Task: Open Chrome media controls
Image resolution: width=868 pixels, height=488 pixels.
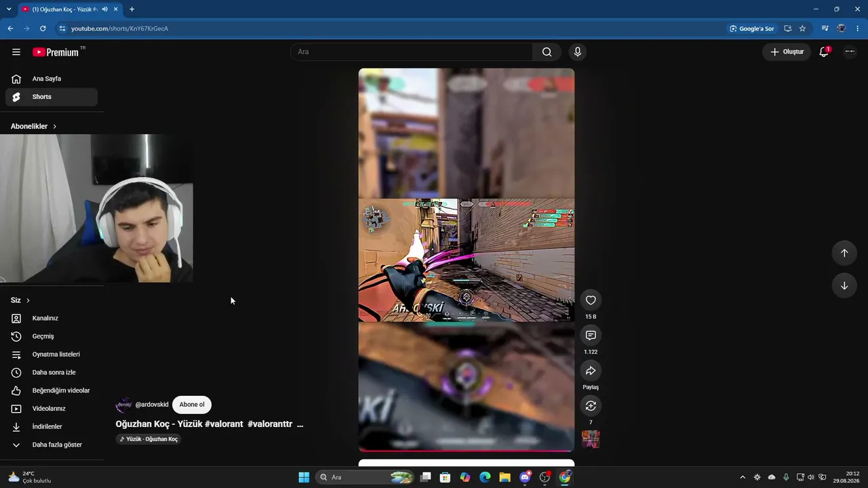Action: 825,28
